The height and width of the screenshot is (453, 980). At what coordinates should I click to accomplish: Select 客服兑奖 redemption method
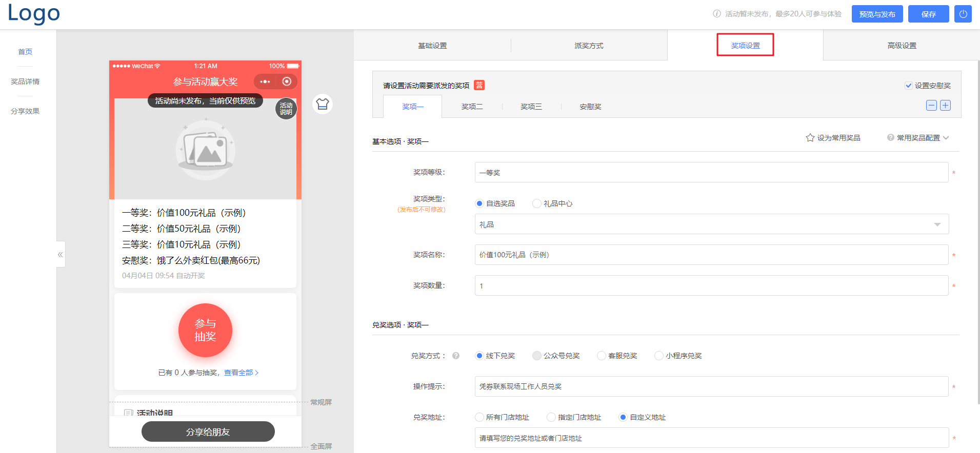click(x=602, y=356)
